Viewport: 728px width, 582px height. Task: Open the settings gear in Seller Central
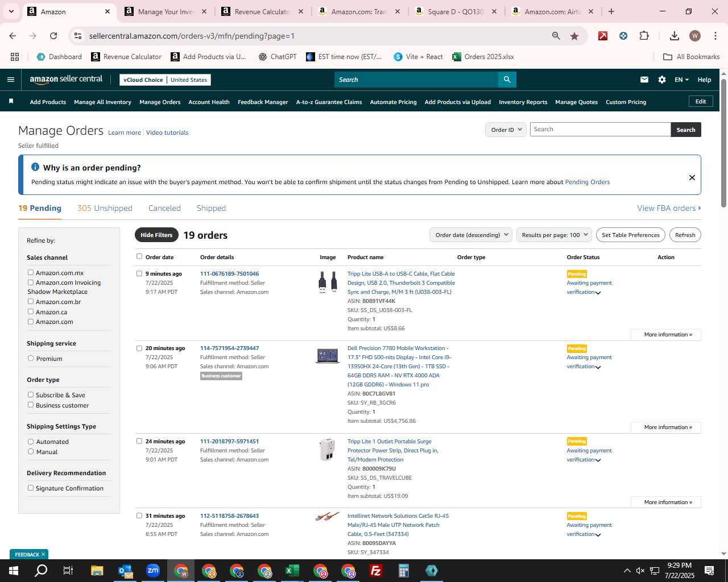(662, 80)
